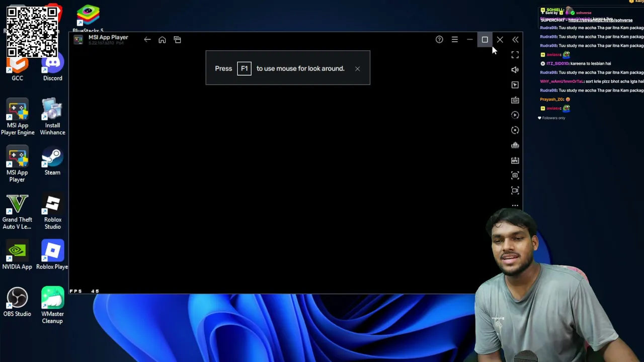
Task: Select the Grand Theft Auto V desktop shortcut
Action: [x=18, y=212]
